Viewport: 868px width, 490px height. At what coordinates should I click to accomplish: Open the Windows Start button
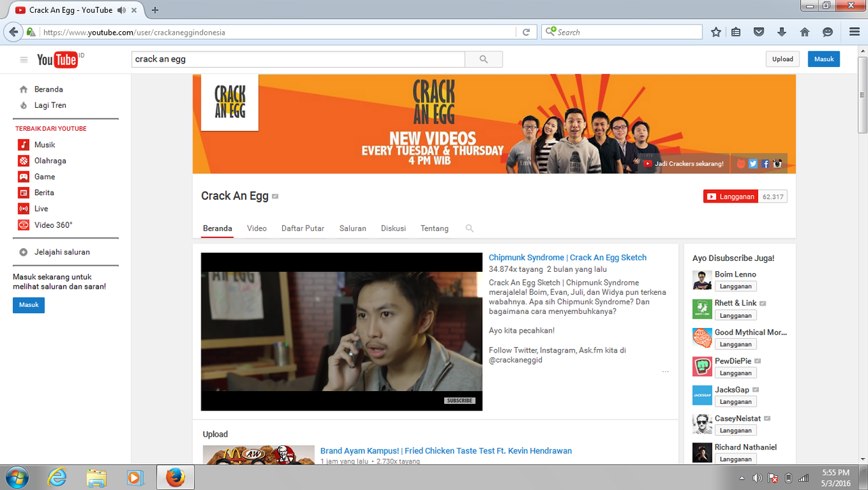pyautogui.click(x=16, y=477)
